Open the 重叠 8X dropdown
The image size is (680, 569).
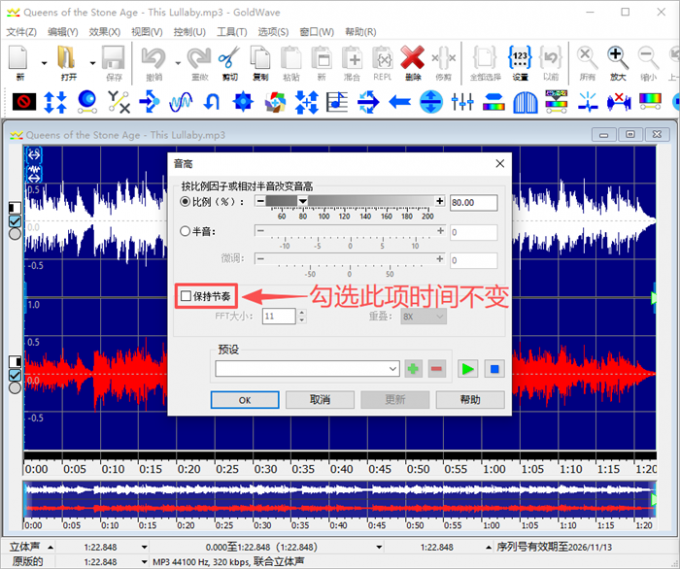click(423, 316)
